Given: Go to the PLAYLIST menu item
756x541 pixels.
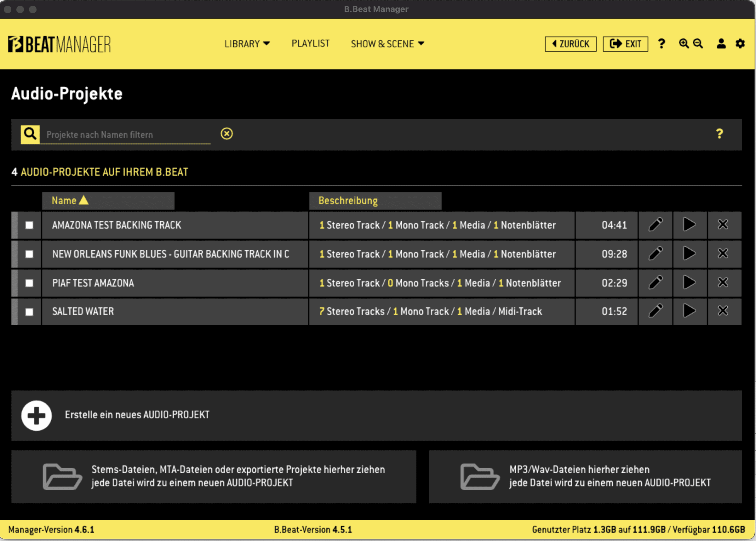Looking at the screenshot, I should (310, 44).
